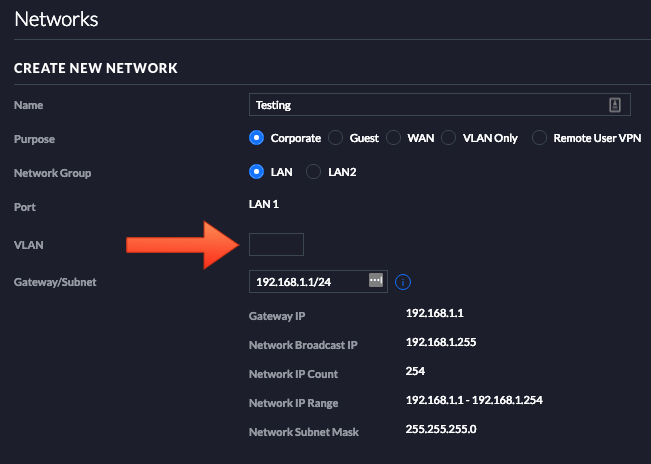Viewport: 651px width, 464px height.
Task: Click the Networks page heading
Action: 56,19
